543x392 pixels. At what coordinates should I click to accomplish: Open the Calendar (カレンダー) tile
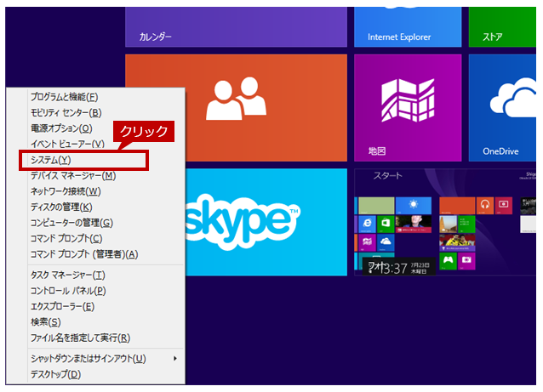point(236,26)
